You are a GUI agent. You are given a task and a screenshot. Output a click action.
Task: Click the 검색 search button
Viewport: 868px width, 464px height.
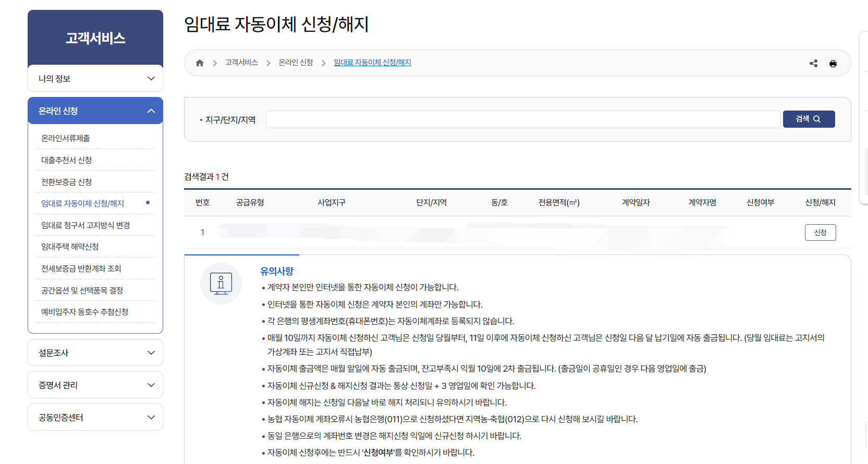point(809,119)
